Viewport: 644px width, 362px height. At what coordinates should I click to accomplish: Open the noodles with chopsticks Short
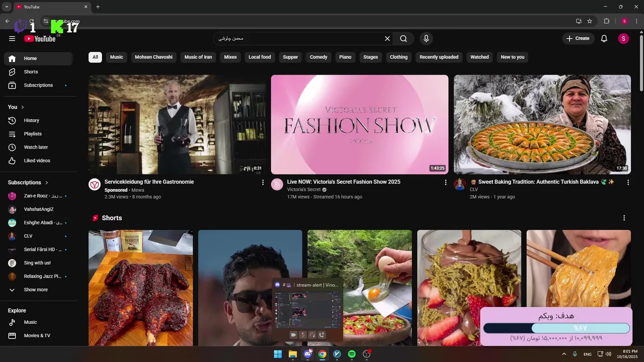click(x=579, y=269)
